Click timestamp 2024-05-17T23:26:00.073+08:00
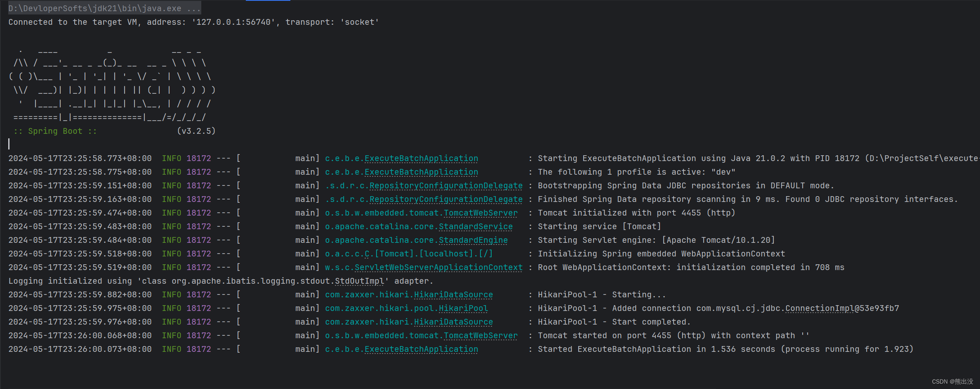 pos(80,349)
